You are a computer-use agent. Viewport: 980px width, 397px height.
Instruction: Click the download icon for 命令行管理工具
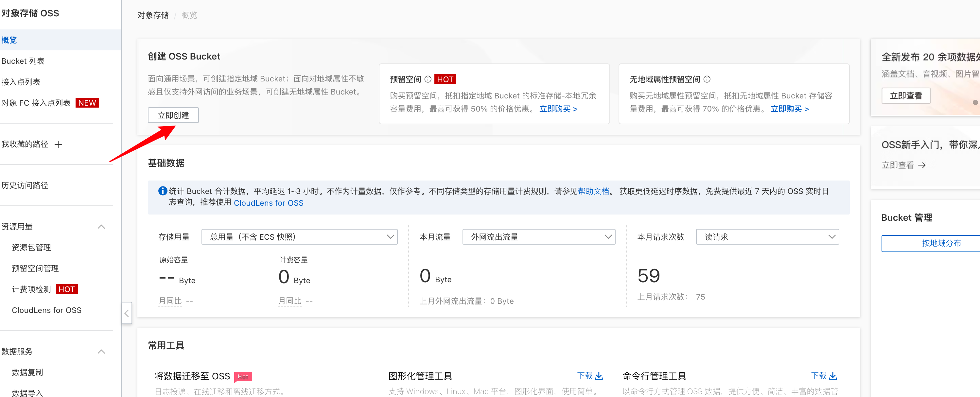coord(832,376)
